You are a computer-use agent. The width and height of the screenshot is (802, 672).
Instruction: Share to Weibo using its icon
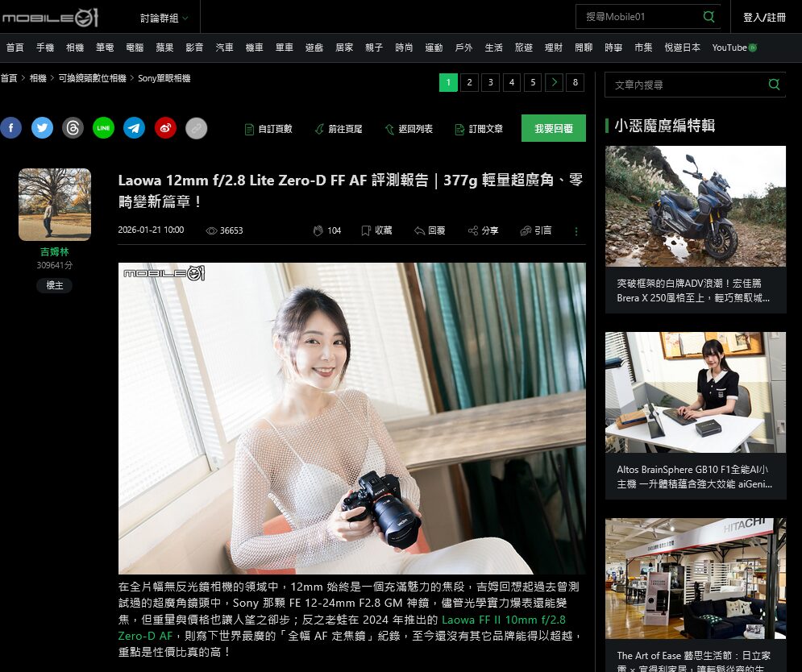pos(165,128)
